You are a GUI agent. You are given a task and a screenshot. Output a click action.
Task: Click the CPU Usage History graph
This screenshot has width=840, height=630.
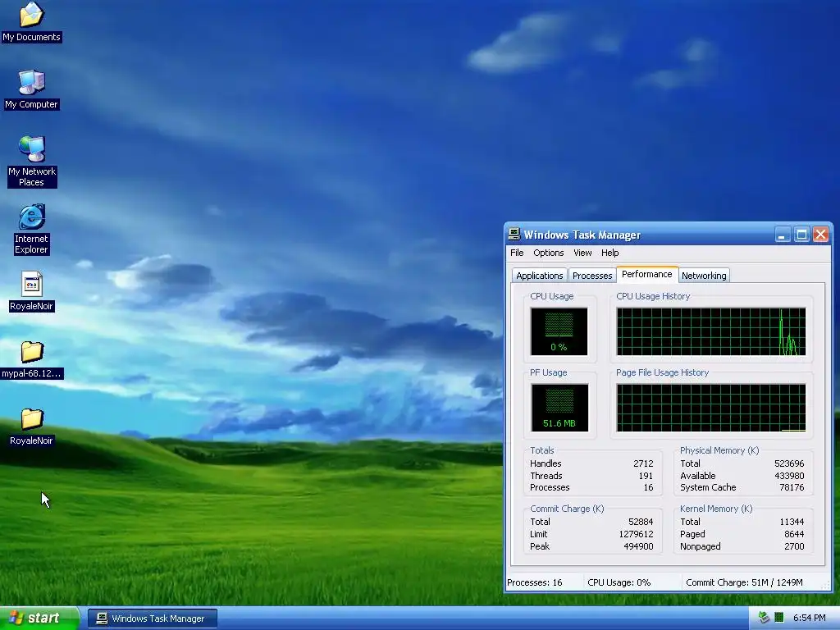pos(711,331)
